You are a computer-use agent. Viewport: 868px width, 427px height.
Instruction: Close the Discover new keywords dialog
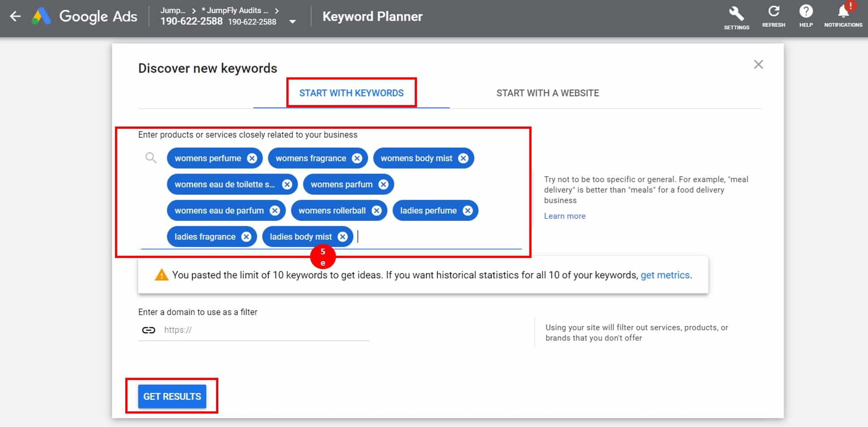(x=758, y=64)
